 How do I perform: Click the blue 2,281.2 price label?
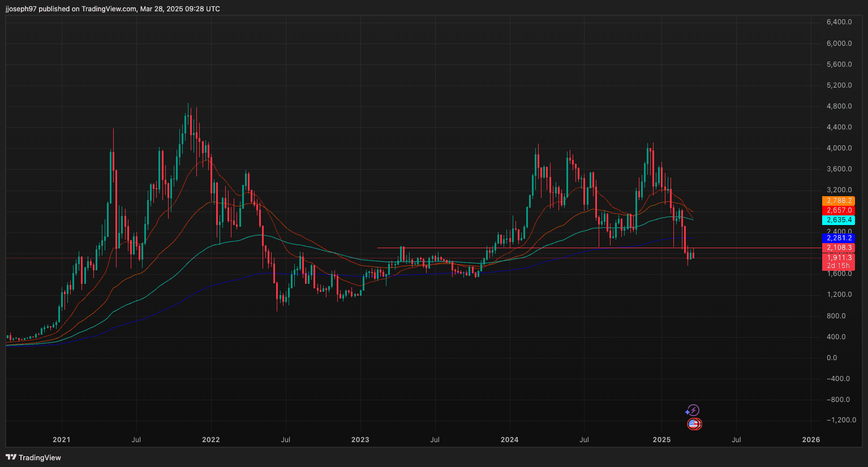[838, 238]
